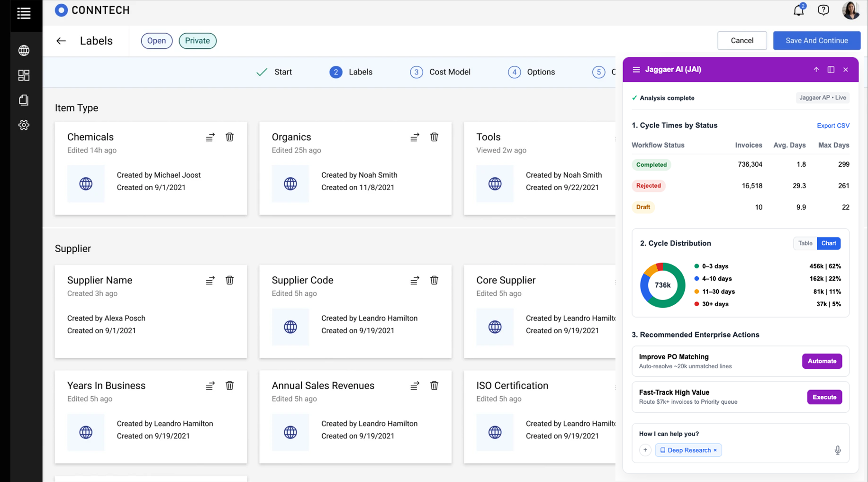Reorder the Annual Sales Revenues card
Viewport: 868px width, 482px height.
point(415,386)
